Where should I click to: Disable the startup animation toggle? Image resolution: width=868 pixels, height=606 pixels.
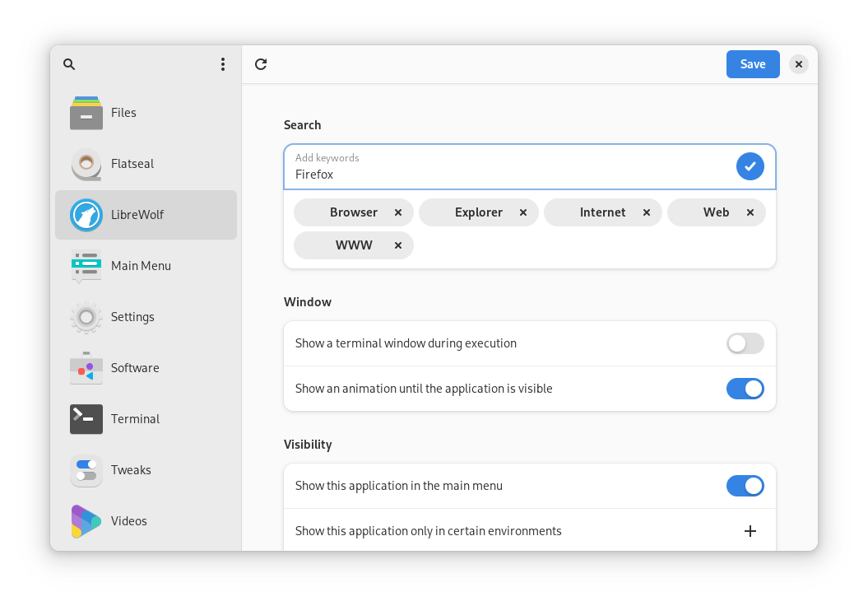745,389
